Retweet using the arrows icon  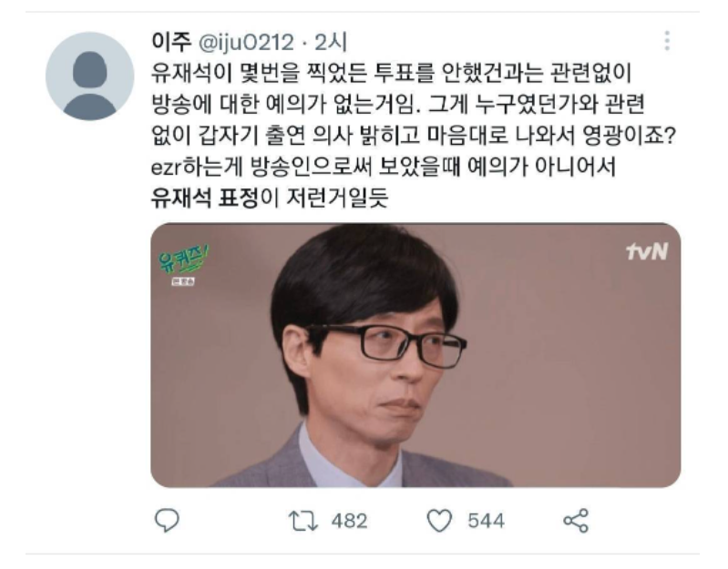(x=303, y=521)
